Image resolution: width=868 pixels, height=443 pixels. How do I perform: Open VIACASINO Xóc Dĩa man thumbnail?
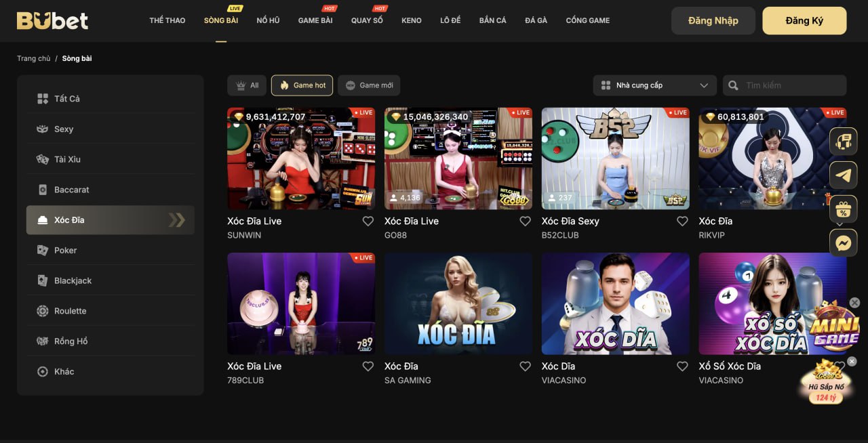(616, 303)
